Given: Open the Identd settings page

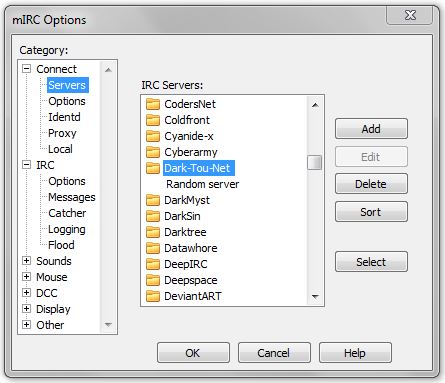Looking at the screenshot, I should (64, 117).
